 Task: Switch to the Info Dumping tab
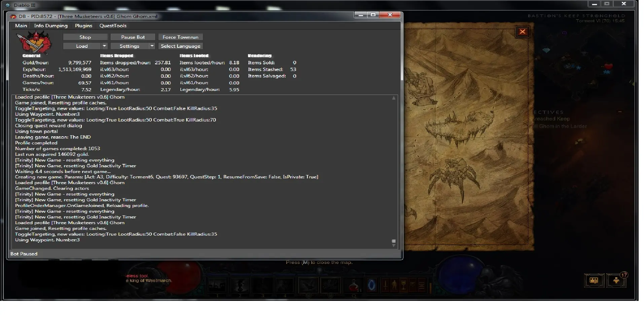(x=51, y=26)
